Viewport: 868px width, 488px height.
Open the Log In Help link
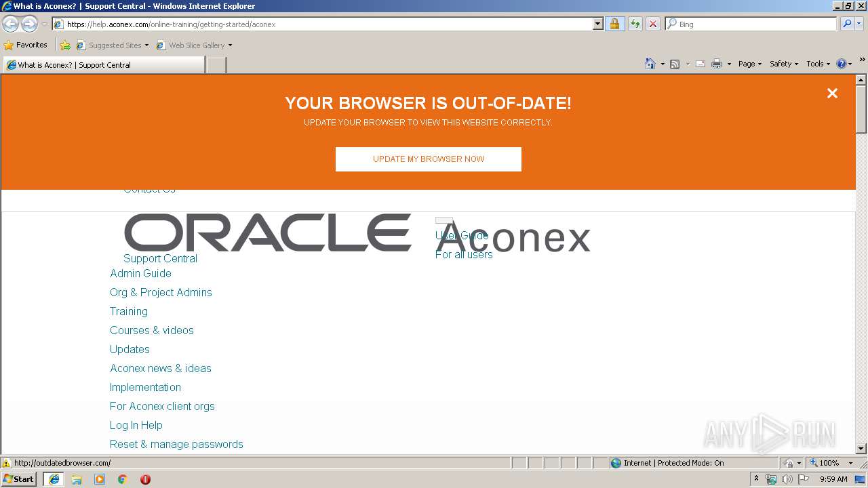(x=136, y=425)
